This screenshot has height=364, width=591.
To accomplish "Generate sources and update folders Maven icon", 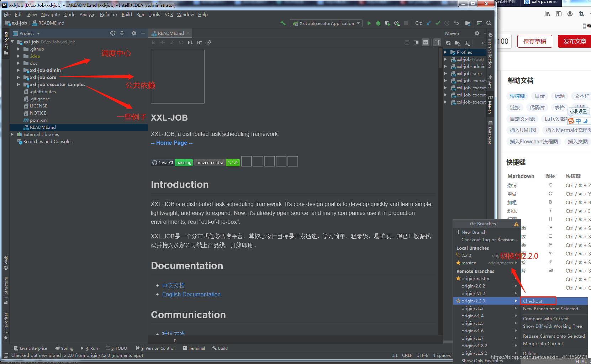I will point(458,43).
